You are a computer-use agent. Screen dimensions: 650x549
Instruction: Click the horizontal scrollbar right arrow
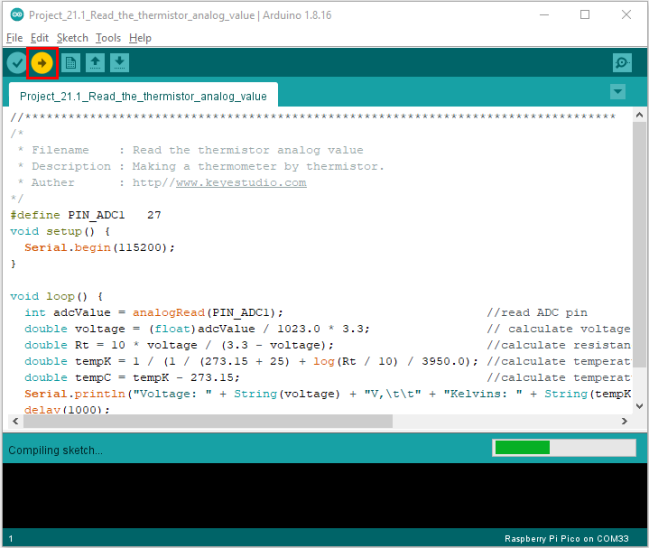click(625, 421)
